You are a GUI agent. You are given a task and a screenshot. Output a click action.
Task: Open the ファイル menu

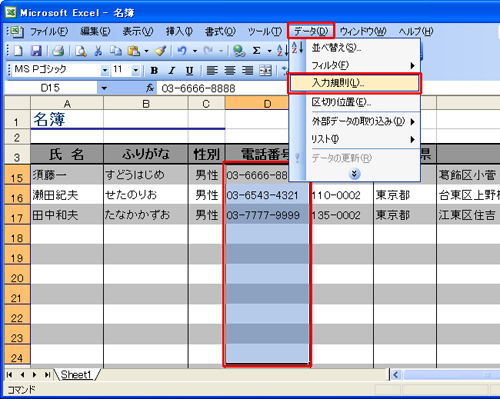(49, 32)
